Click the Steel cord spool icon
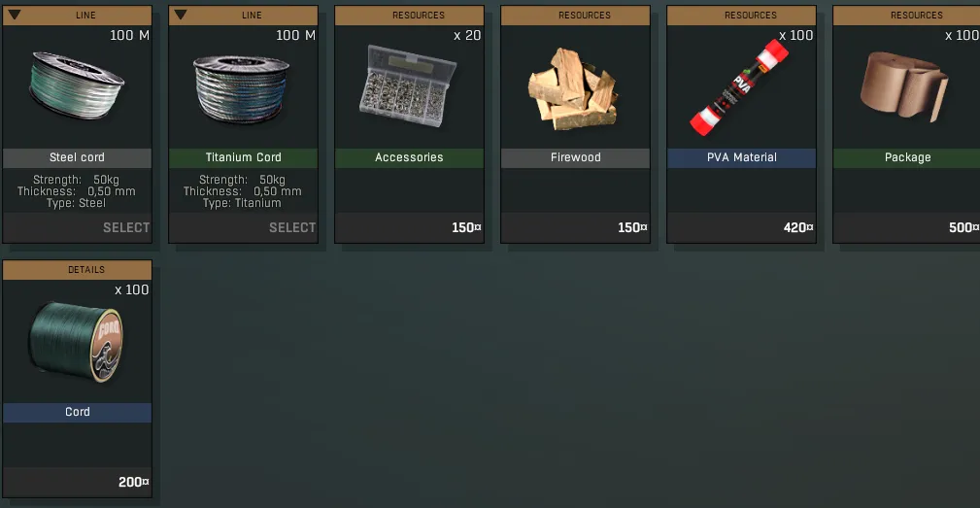The image size is (980, 508). tap(77, 85)
